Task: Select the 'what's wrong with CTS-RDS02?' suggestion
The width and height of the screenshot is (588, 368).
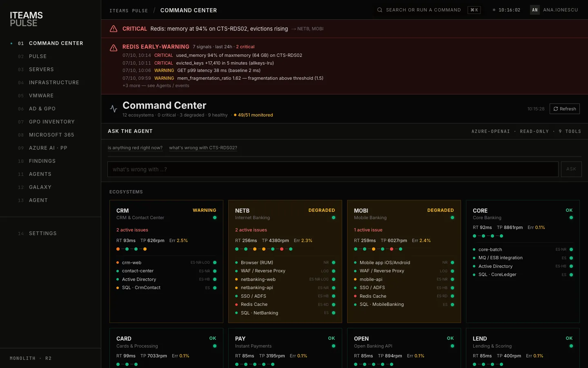Action: point(203,148)
